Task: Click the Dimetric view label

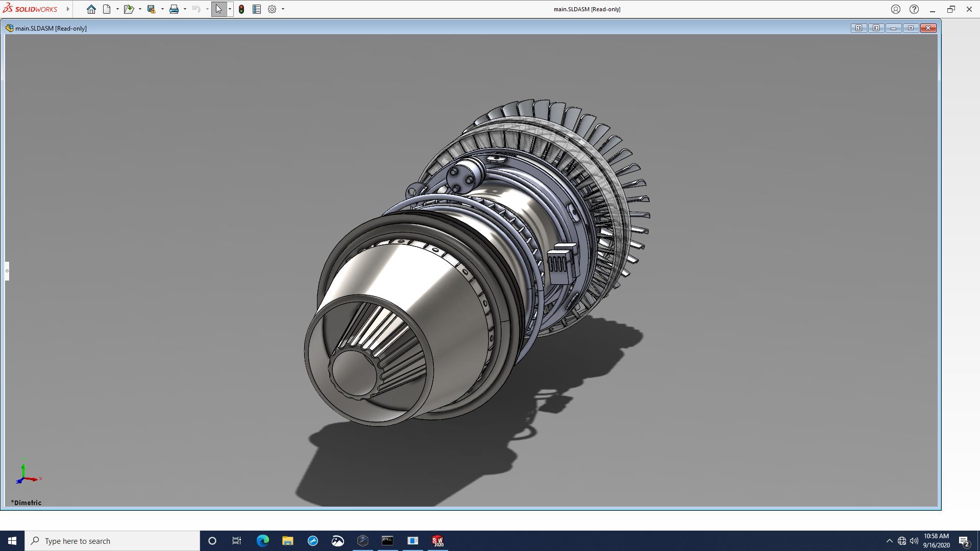Action: [x=27, y=503]
